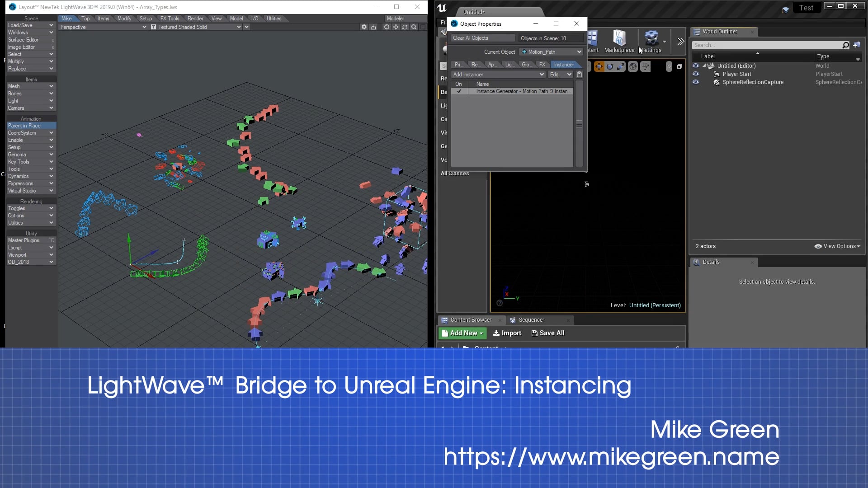Click the Unreal Engine logo icon

pos(442,8)
